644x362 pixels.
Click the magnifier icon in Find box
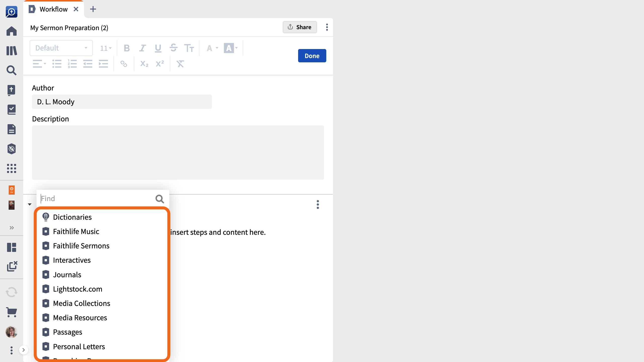point(160,199)
